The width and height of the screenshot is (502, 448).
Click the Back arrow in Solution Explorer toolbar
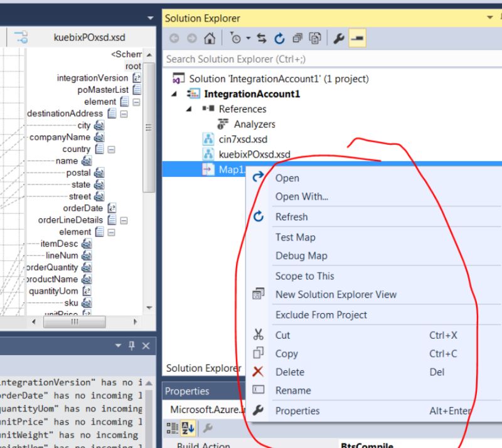point(174,38)
